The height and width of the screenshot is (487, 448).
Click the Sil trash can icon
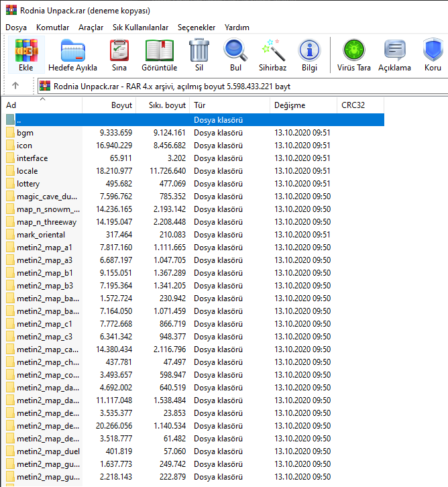[199, 50]
